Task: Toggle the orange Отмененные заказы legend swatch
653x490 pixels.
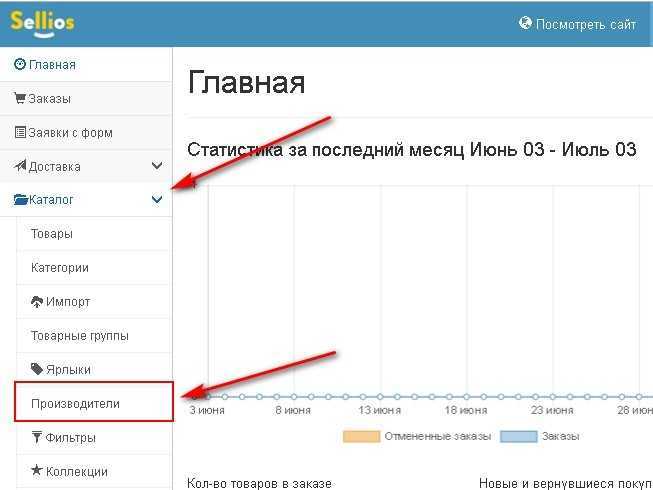Action: pos(361,436)
